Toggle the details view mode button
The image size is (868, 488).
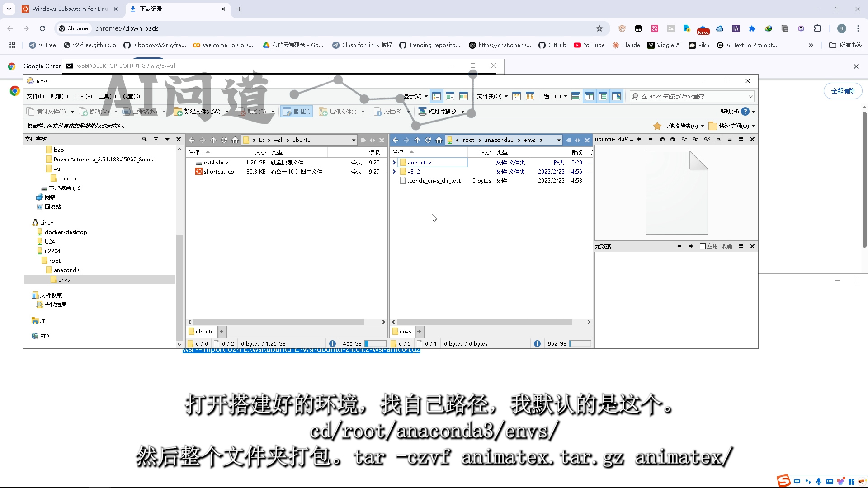(436, 96)
